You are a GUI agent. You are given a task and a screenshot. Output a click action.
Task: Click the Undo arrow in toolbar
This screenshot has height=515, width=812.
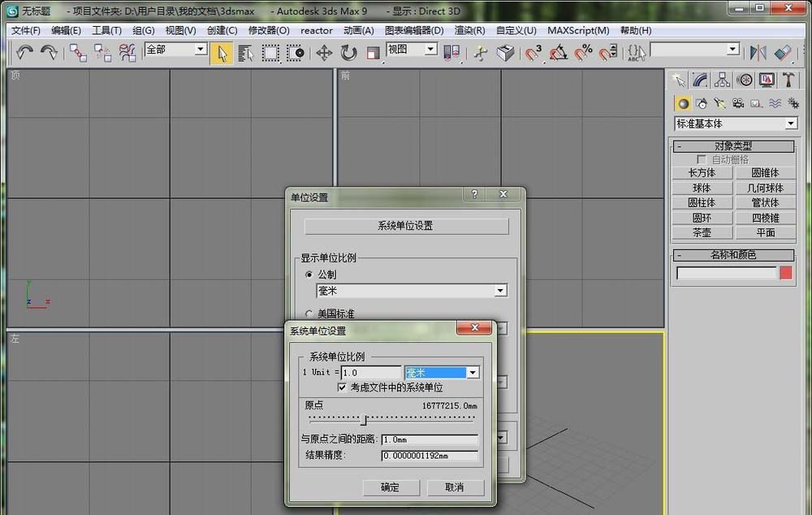pos(24,52)
